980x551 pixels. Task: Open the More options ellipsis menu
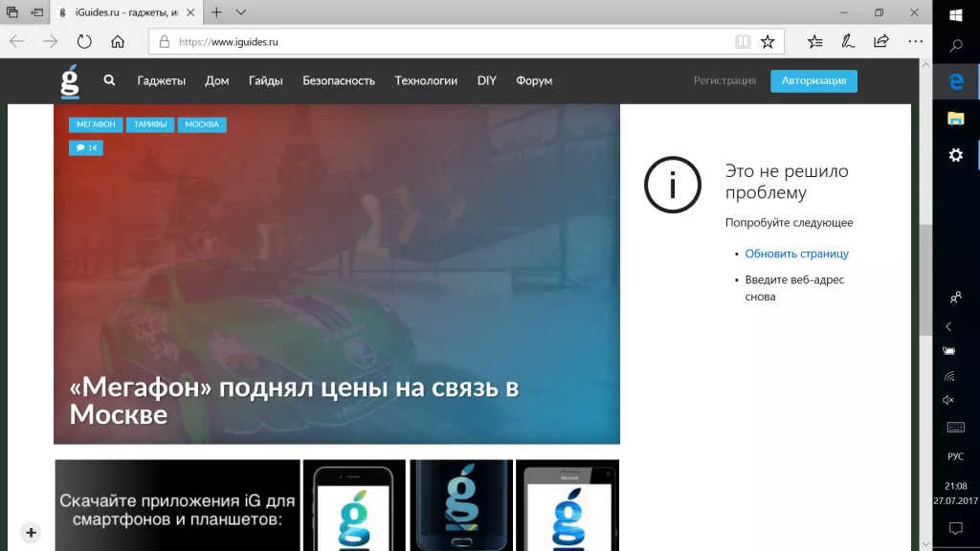tap(916, 41)
